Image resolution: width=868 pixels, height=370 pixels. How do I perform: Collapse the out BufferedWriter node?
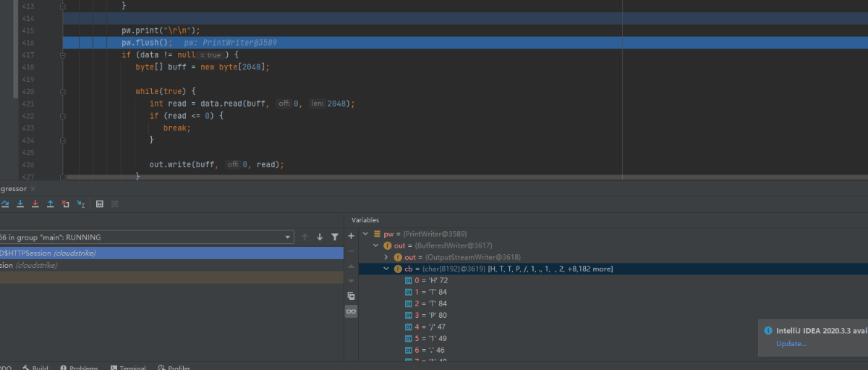(376, 245)
